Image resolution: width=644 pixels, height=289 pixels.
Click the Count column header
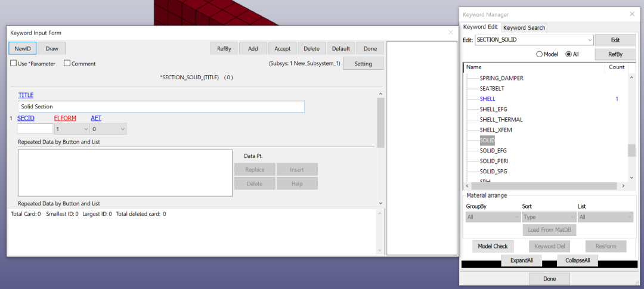pyautogui.click(x=617, y=67)
